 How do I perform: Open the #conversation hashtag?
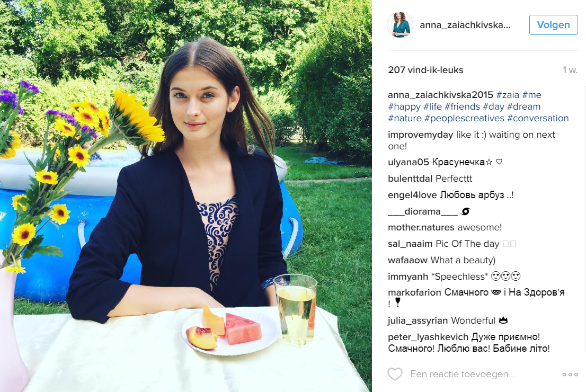[x=538, y=118]
